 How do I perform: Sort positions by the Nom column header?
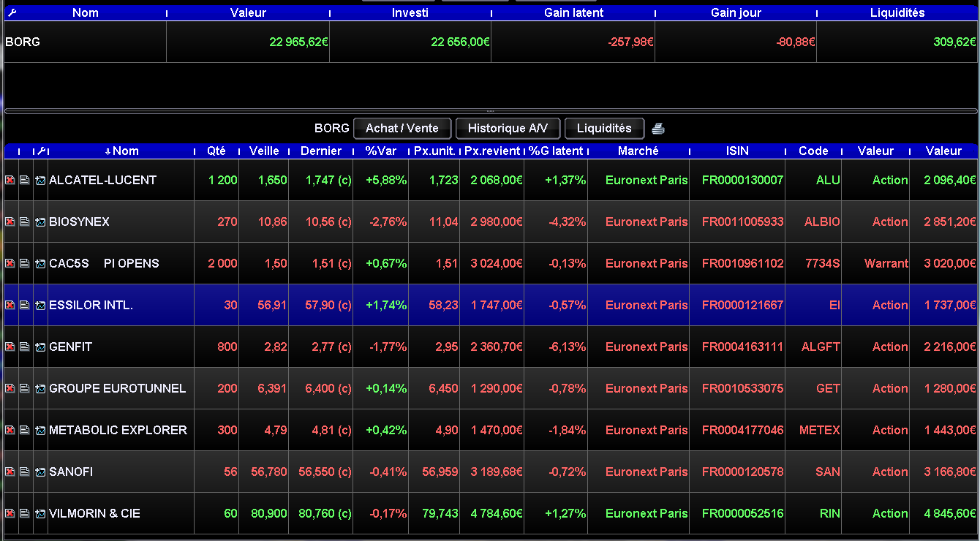pyautogui.click(x=121, y=151)
